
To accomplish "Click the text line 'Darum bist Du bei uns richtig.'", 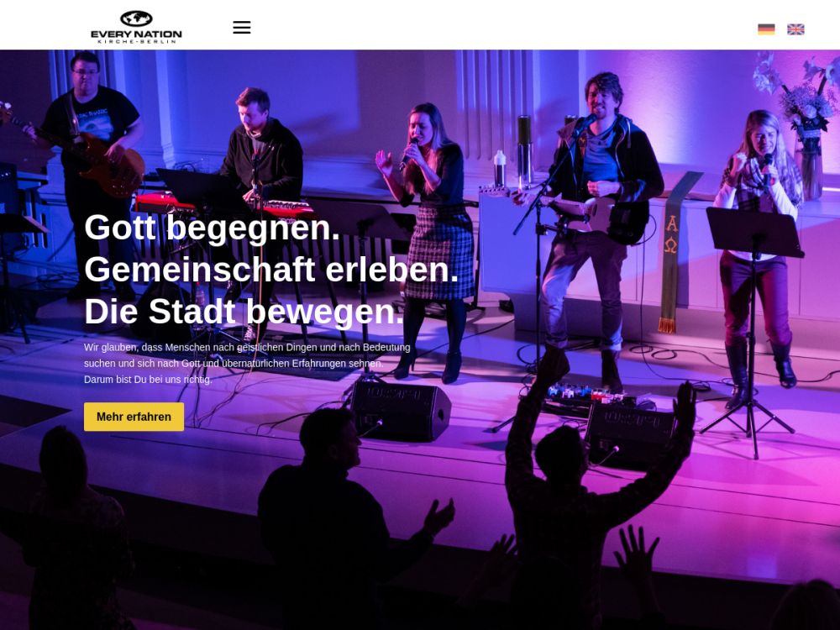I will click(x=148, y=380).
